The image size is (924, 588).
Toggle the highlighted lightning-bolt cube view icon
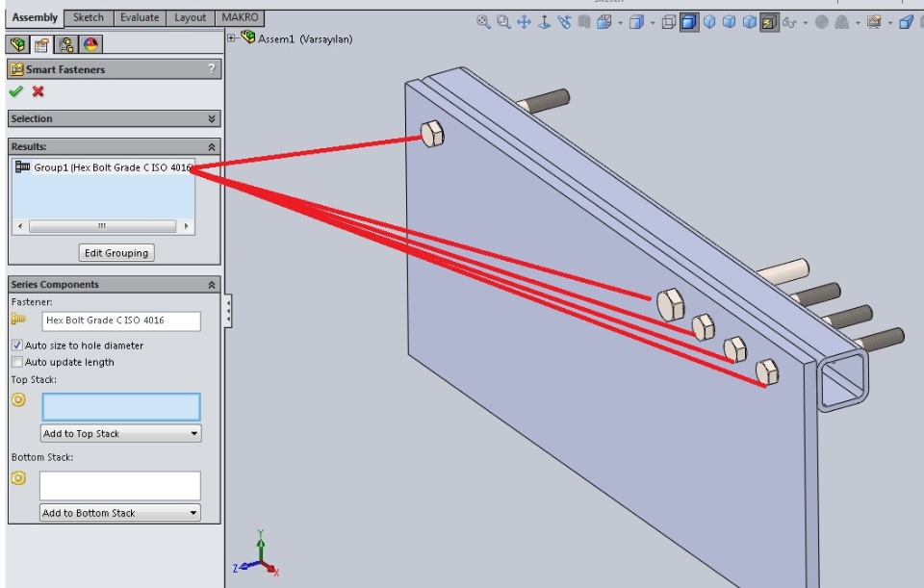click(769, 22)
